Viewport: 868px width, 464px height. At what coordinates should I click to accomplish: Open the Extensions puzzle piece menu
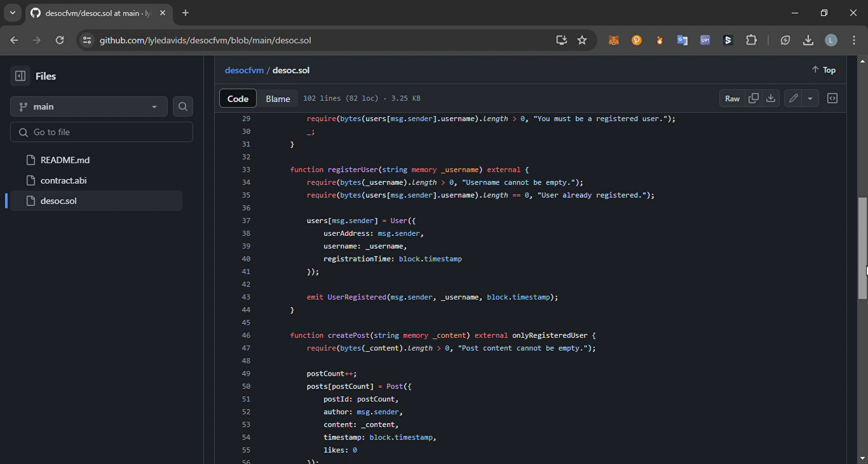(x=751, y=40)
